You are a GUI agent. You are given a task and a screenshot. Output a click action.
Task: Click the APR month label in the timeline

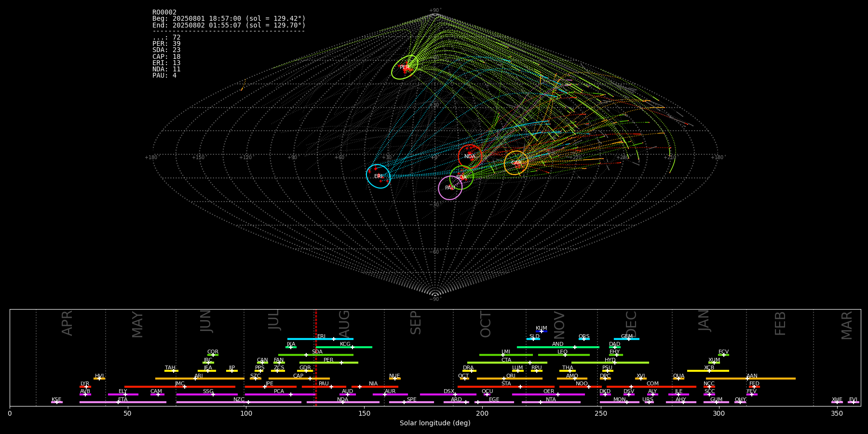click(67, 323)
